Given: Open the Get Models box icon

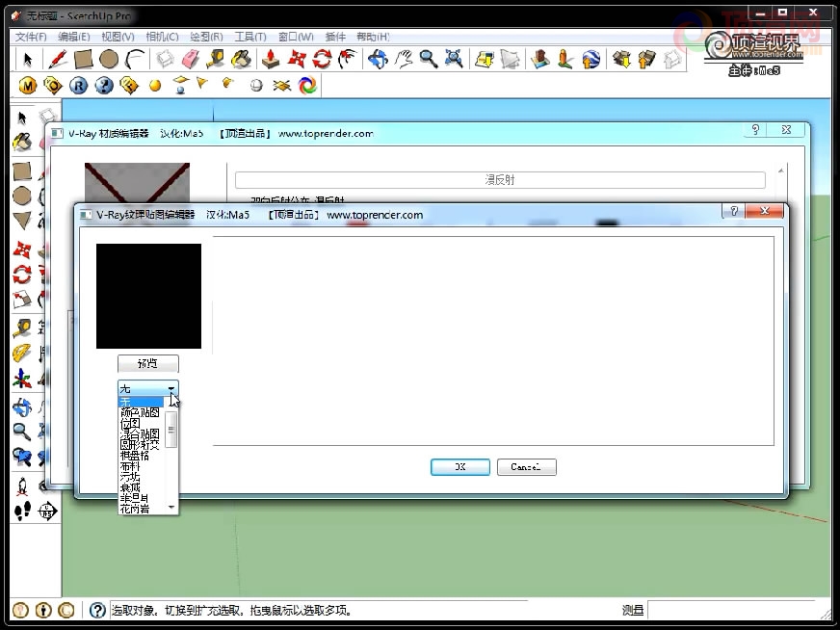Looking at the screenshot, I should (621, 59).
